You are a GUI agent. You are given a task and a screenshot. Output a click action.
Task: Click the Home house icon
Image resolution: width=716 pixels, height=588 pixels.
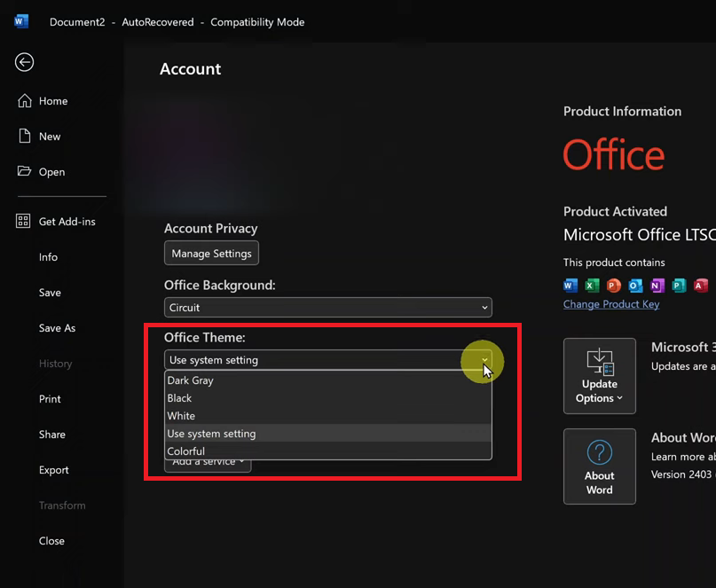tap(25, 100)
